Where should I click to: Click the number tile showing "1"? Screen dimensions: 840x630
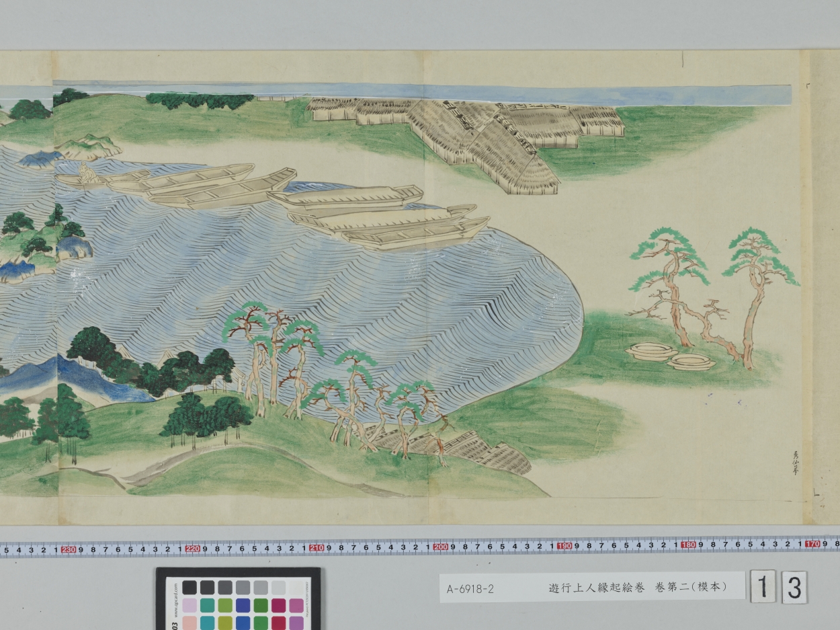click(x=763, y=588)
